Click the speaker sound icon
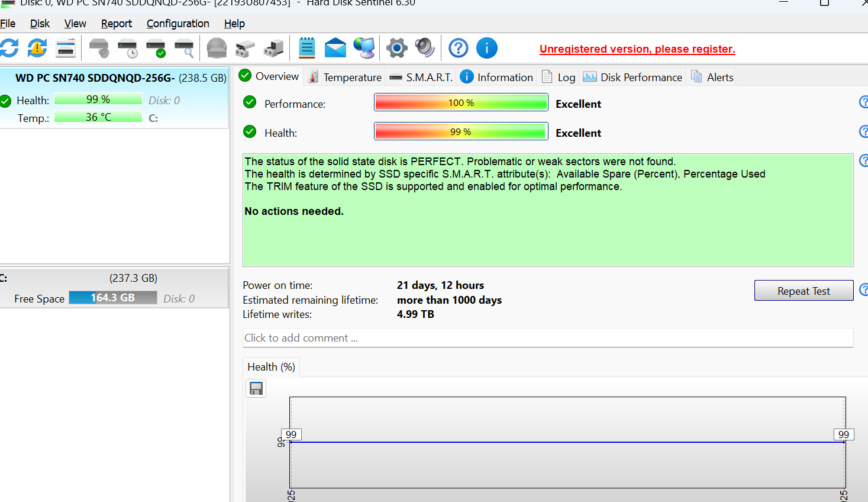The height and width of the screenshot is (502, 868). point(425,48)
